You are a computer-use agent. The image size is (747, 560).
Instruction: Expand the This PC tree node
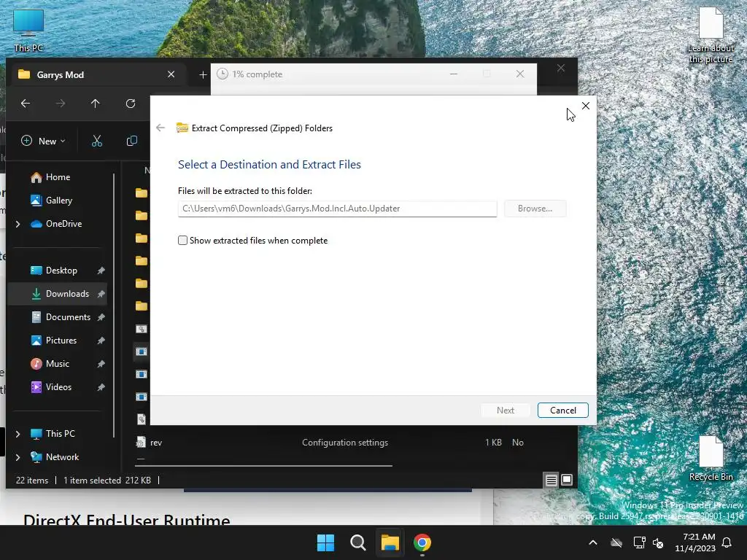point(18,434)
